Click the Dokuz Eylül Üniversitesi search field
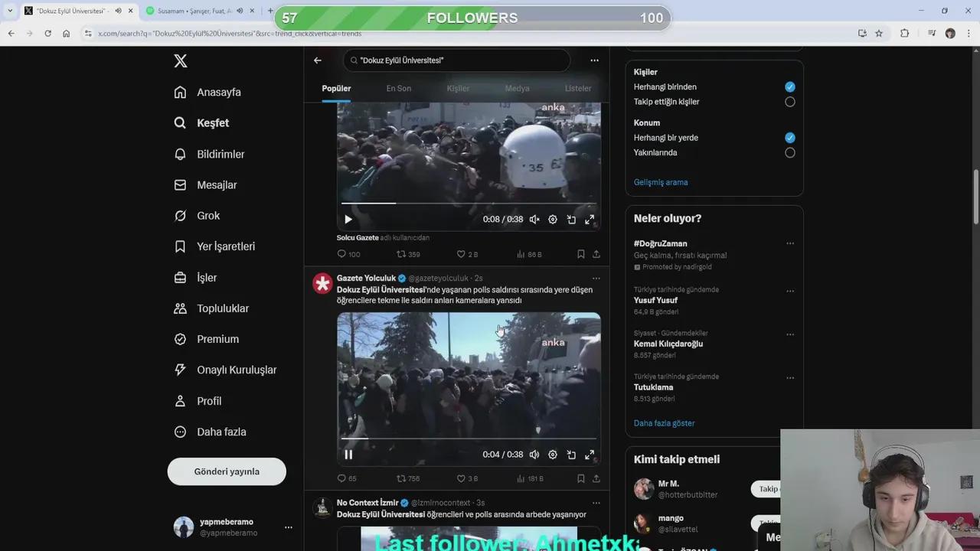Image resolution: width=980 pixels, height=551 pixels. click(456, 60)
